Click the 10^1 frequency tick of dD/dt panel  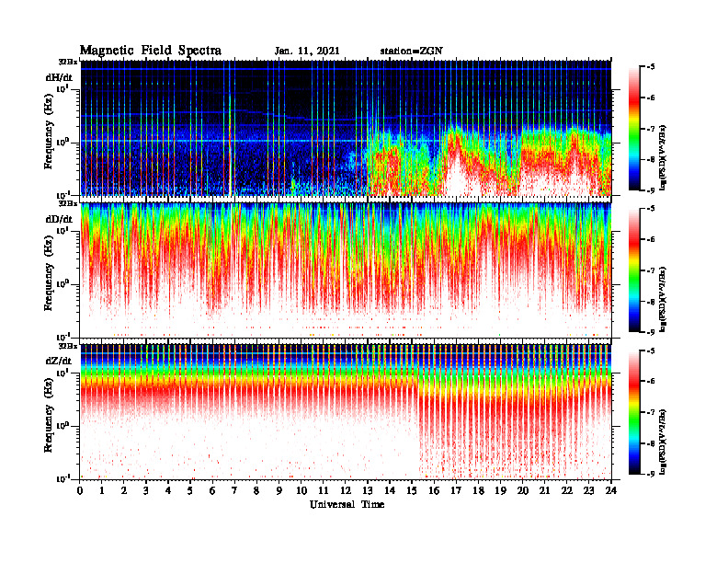pos(63,231)
